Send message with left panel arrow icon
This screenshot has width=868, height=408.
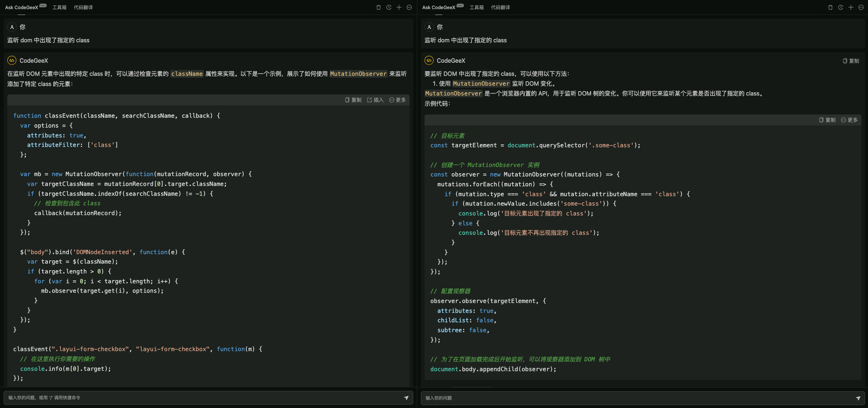tap(406, 398)
